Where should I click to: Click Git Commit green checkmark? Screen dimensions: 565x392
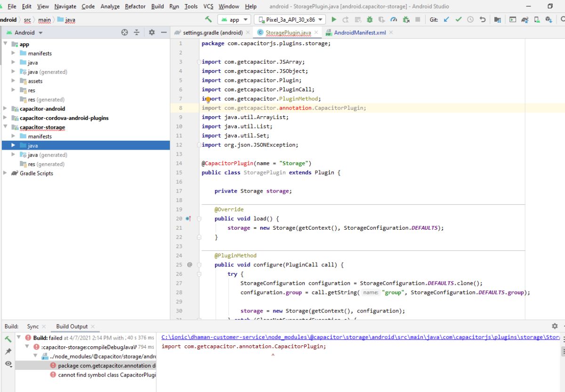point(459,20)
